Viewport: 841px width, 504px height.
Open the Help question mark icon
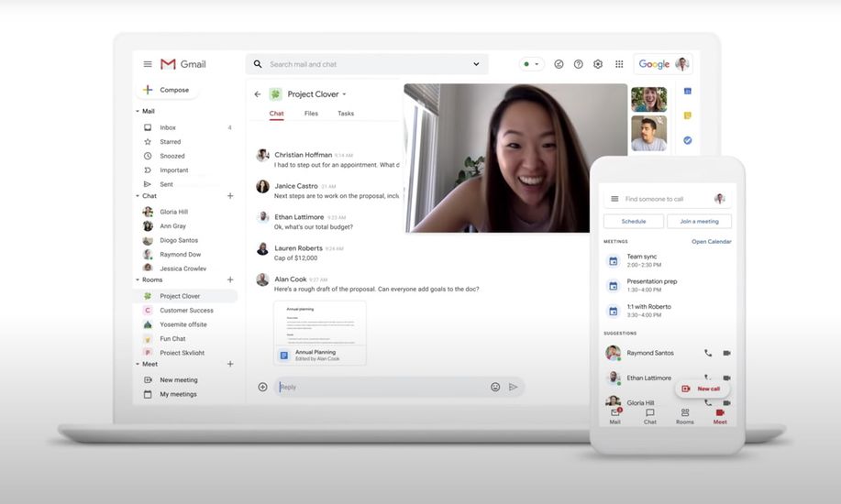(x=578, y=64)
